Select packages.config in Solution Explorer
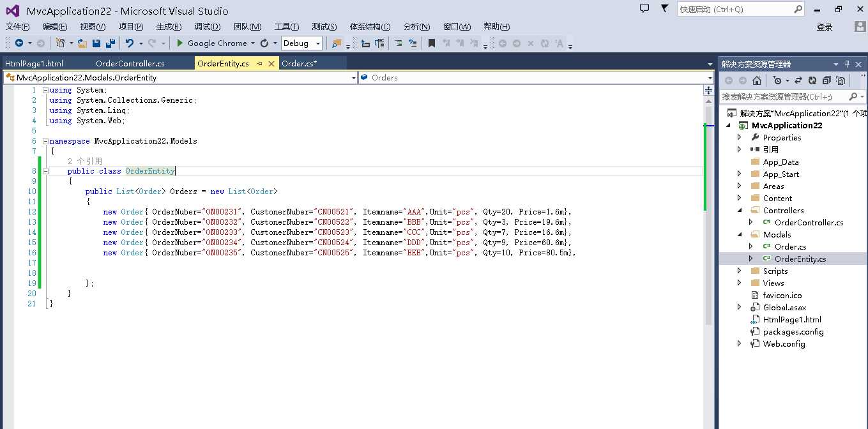868x429 pixels. pyautogui.click(x=793, y=331)
